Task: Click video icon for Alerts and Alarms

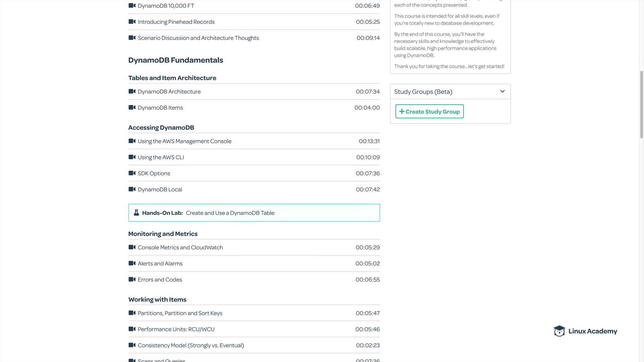Action: [132, 263]
